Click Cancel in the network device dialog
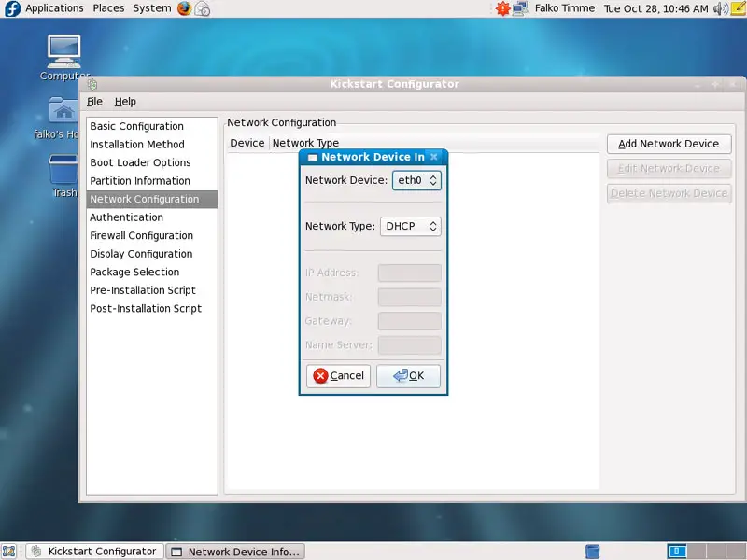 point(338,376)
